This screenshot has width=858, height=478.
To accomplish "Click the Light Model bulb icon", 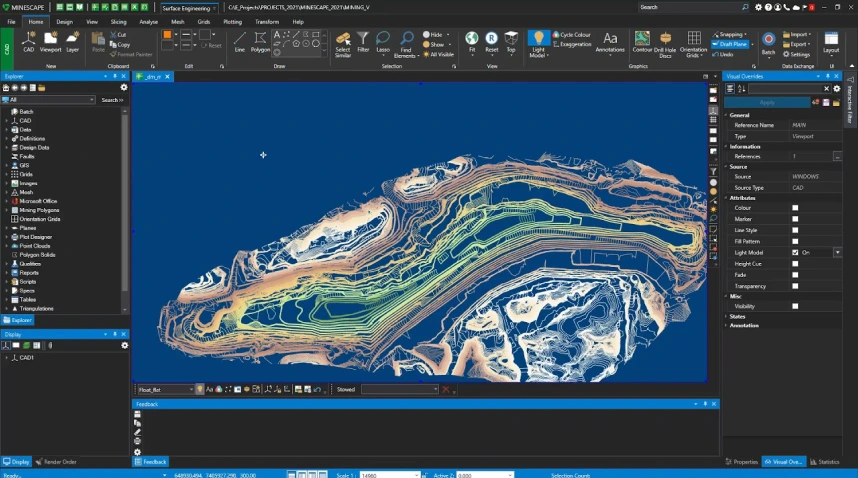I will tap(538, 40).
